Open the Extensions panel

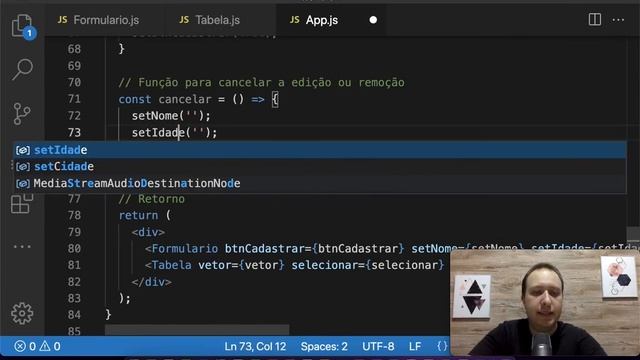22,203
